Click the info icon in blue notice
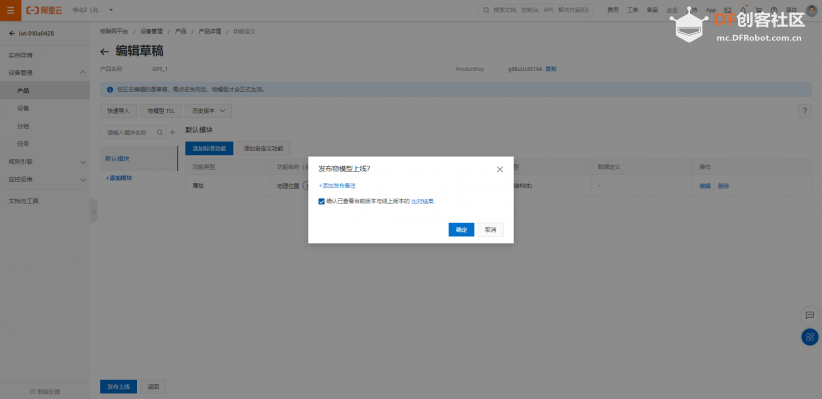The image size is (822, 399). tap(110, 90)
